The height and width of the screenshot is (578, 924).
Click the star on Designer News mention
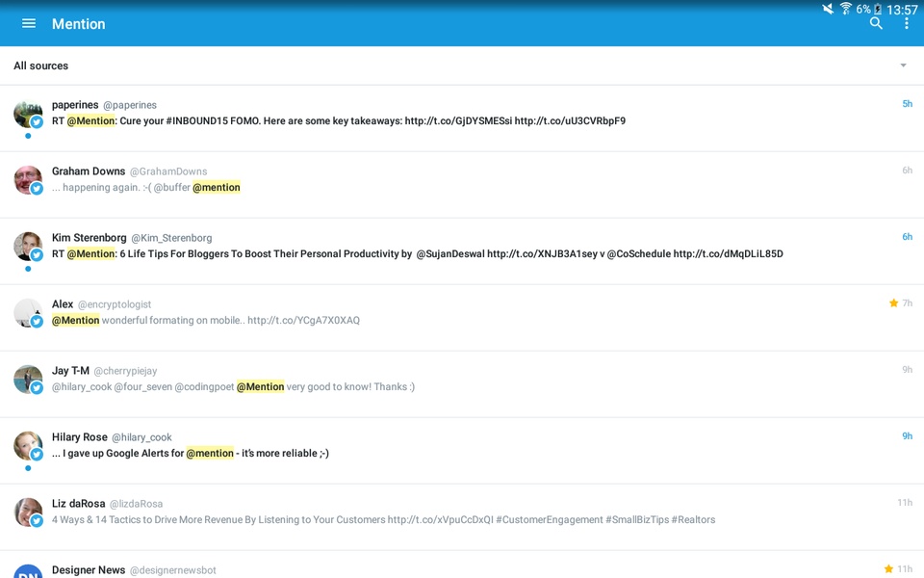pyautogui.click(x=888, y=569)
